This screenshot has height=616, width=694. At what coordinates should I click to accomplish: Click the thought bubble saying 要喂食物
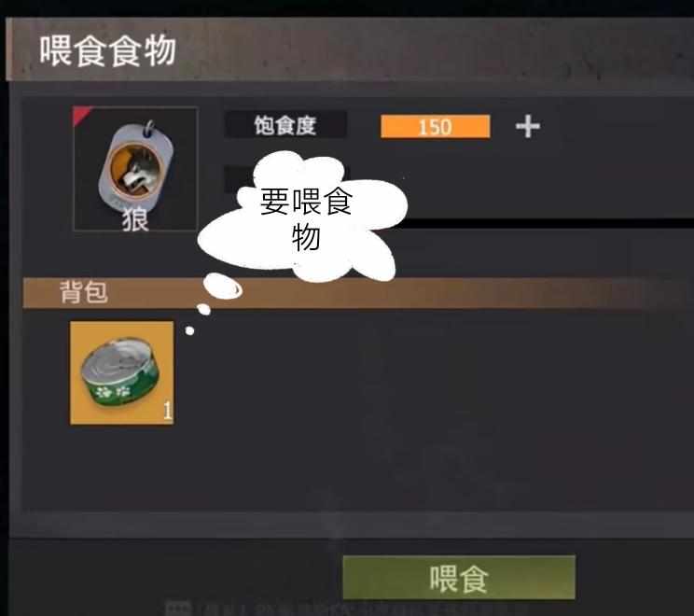[x=302, y=217]
